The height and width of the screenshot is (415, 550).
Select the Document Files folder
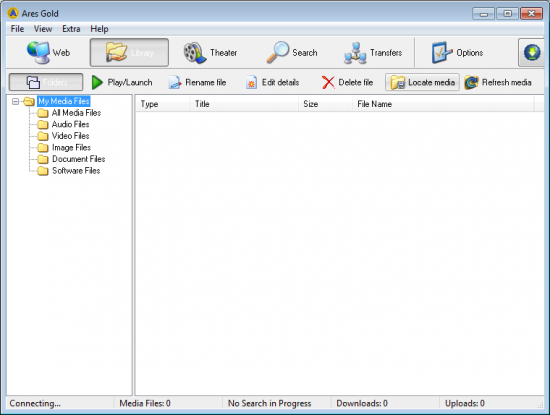pos(78,159)
